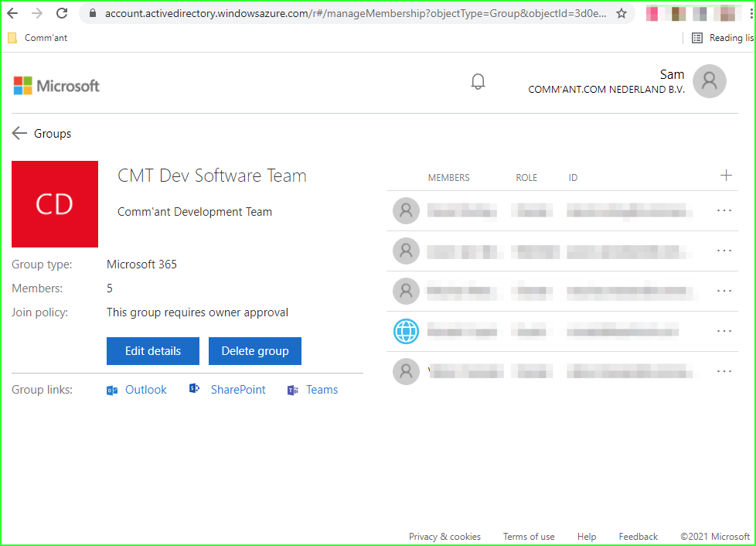Open Sam's account profile avatar
756x546 pixels.
click(709, 81)
